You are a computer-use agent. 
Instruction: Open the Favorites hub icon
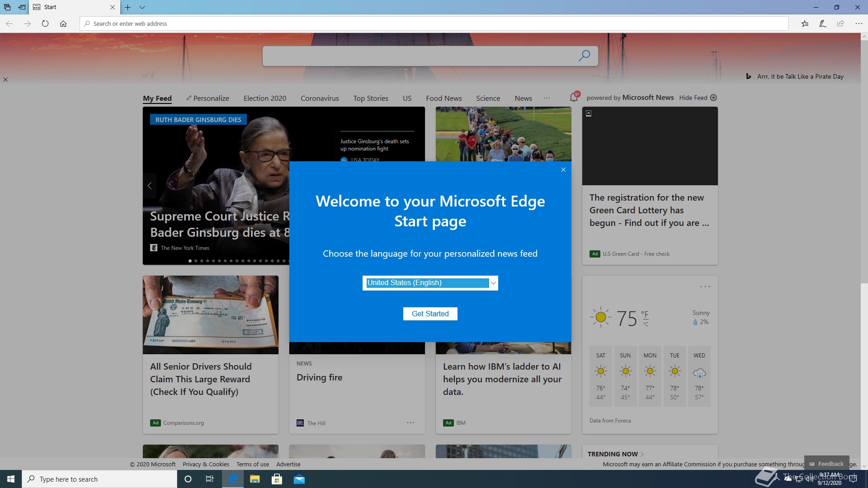pyautogui.click(x=805, y=23)
